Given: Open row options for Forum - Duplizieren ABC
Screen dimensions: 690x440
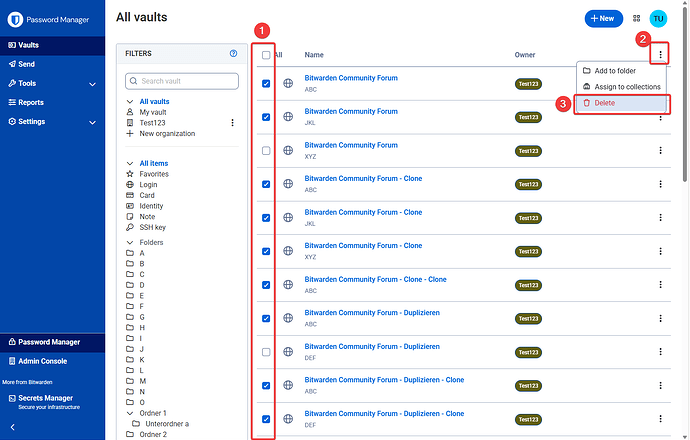Looking at the screenshot, I should (x=660, y=318).
